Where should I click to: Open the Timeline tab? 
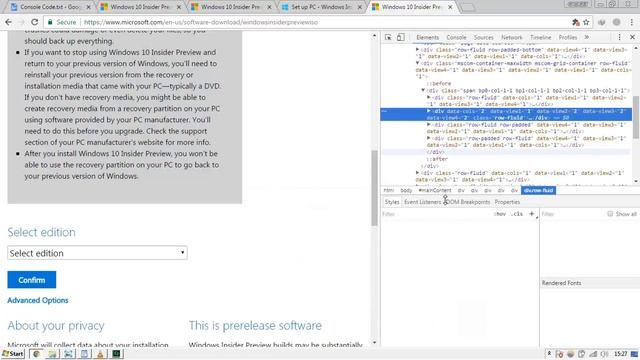pyautogui.click(x=540, y=37)
